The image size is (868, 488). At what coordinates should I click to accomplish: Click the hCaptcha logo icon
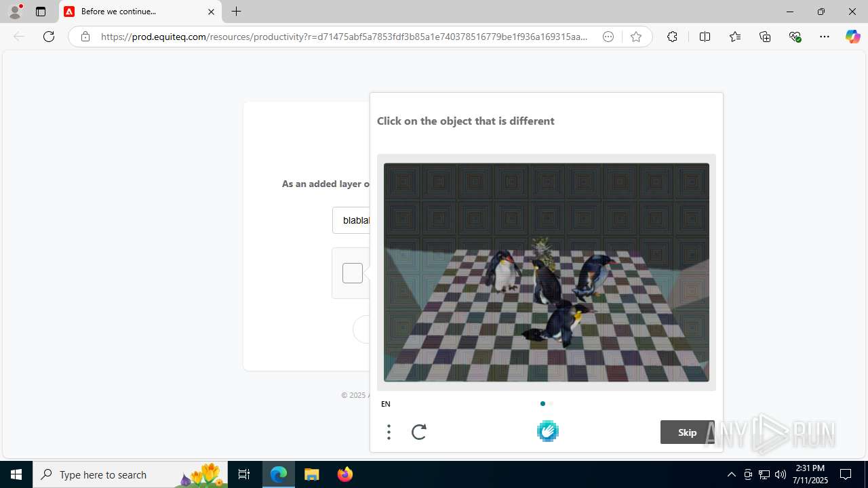[x=548, y=431]
